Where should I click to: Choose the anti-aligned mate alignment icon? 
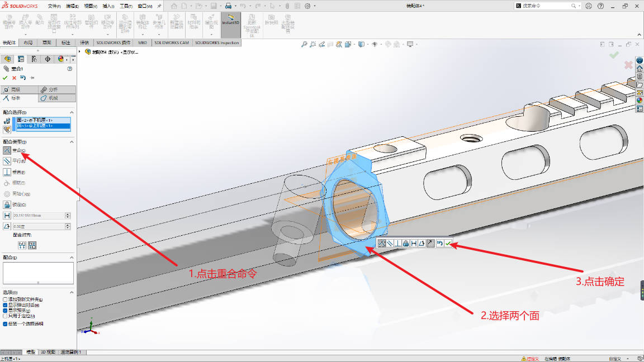coord(32,245)
